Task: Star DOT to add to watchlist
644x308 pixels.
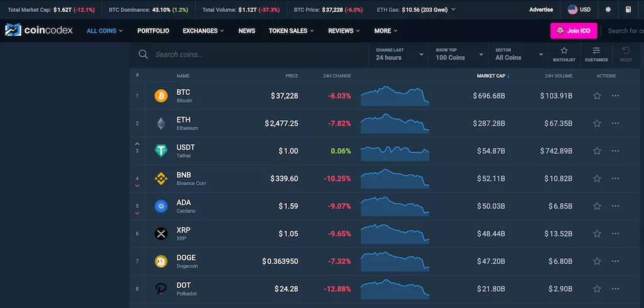Action: [x=597, y=289]
